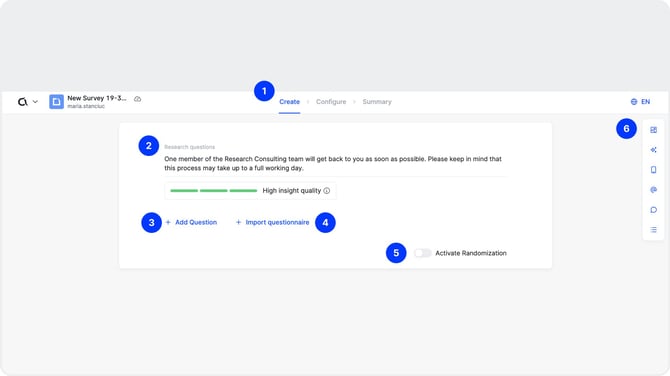
Task: Click the app logo at top left
Action: tap(23, 102)
